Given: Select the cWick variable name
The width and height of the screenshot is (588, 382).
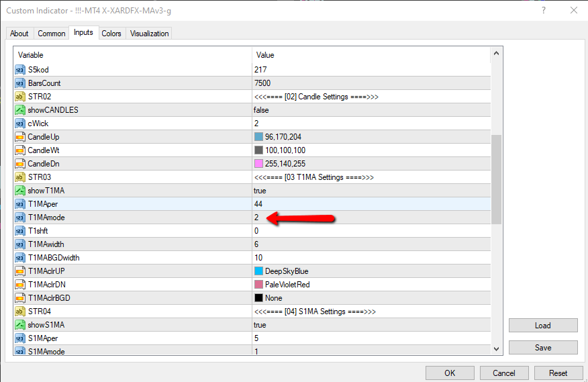Looking at the screenshot, I should tap(38, 124).
